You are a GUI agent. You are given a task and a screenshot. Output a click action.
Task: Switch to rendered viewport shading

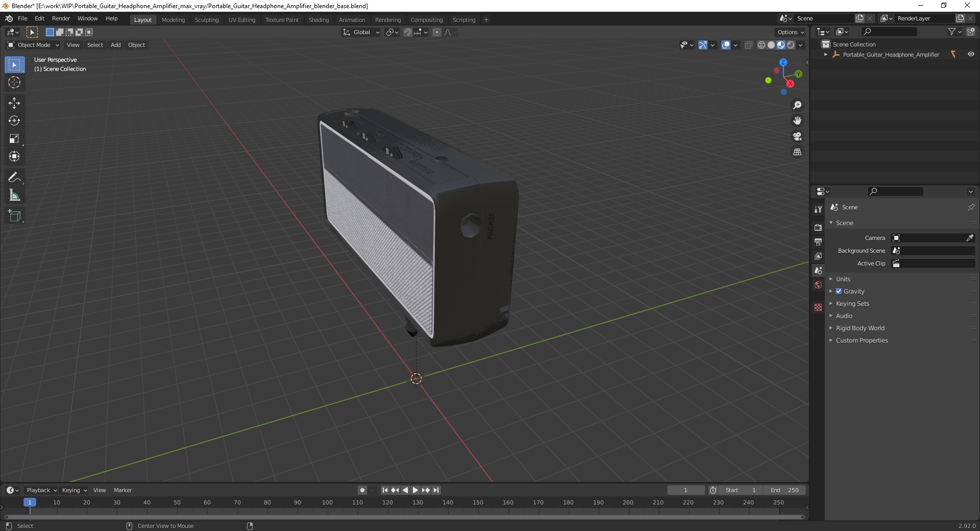click(791, 45)
